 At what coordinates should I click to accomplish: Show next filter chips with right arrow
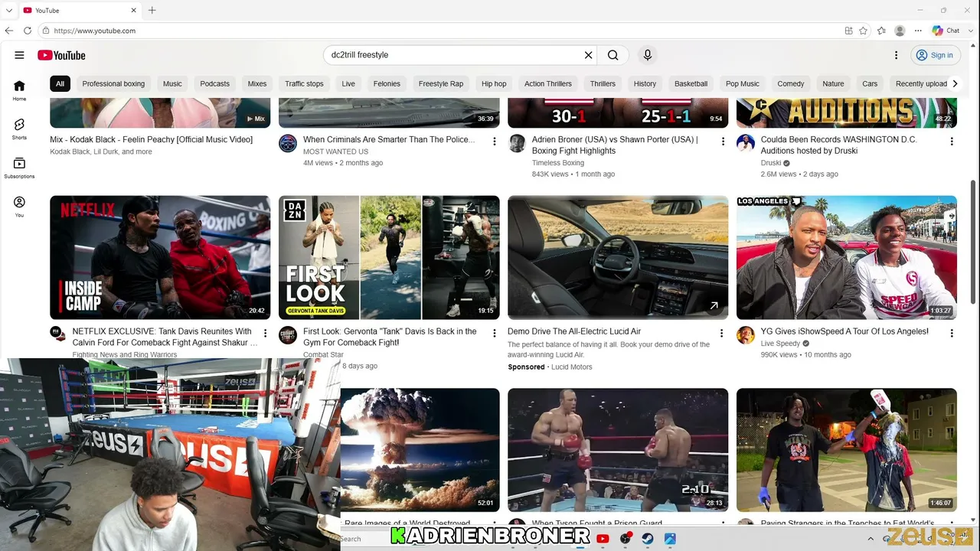pos(955,83)
